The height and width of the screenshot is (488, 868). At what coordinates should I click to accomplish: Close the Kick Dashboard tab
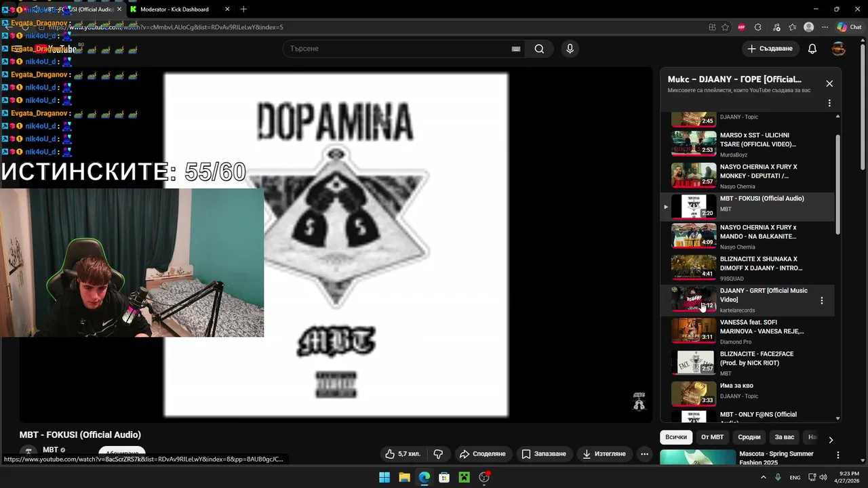(x=227, y=9)
